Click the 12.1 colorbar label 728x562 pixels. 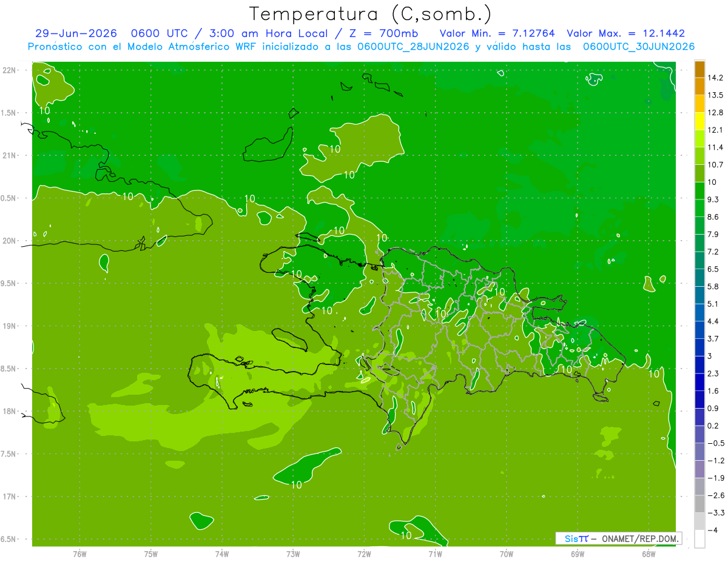tap(715, 130)
